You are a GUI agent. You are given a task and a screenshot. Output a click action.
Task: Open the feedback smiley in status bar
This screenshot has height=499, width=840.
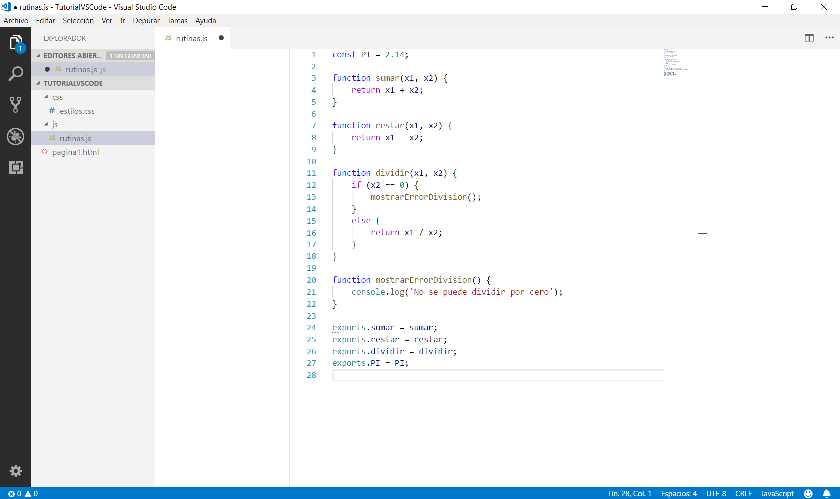point(808,493)
